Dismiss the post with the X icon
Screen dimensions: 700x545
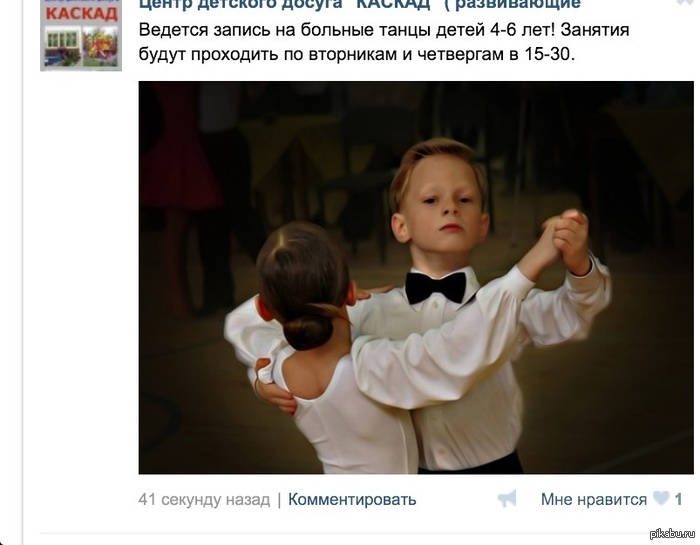click(x=684, y=2)
